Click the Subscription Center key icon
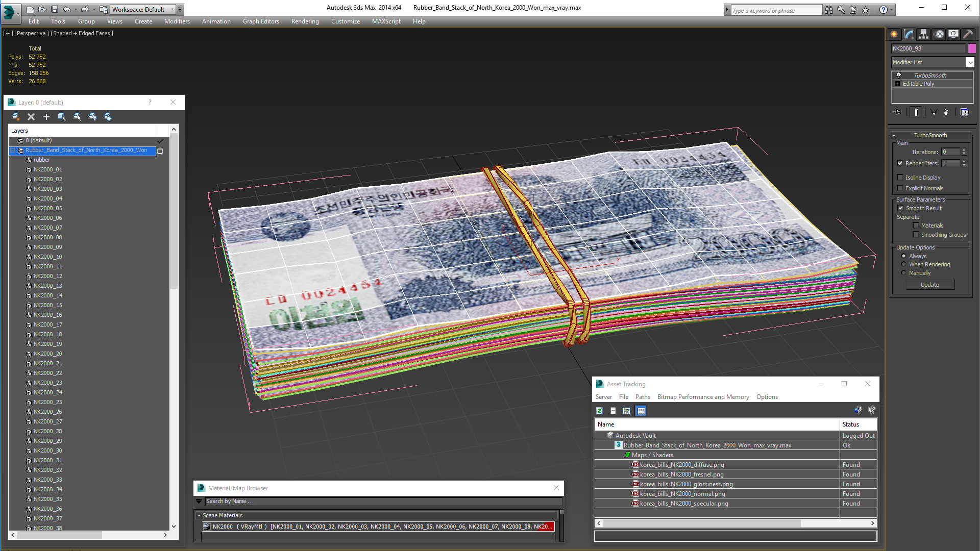This screenshot has width=980, height=551. coord(841,10)
